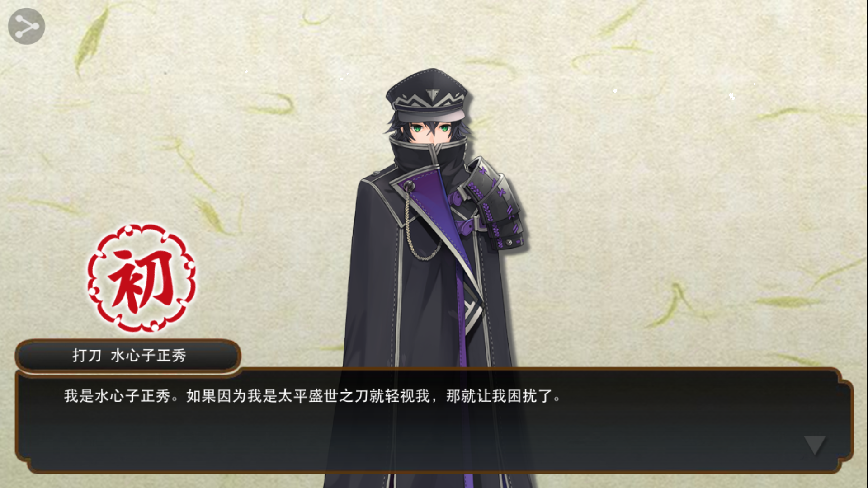The height and width of the screenshot is (488, 868).
Task: Tap the share icon in the corner
Action: [27, 26]
